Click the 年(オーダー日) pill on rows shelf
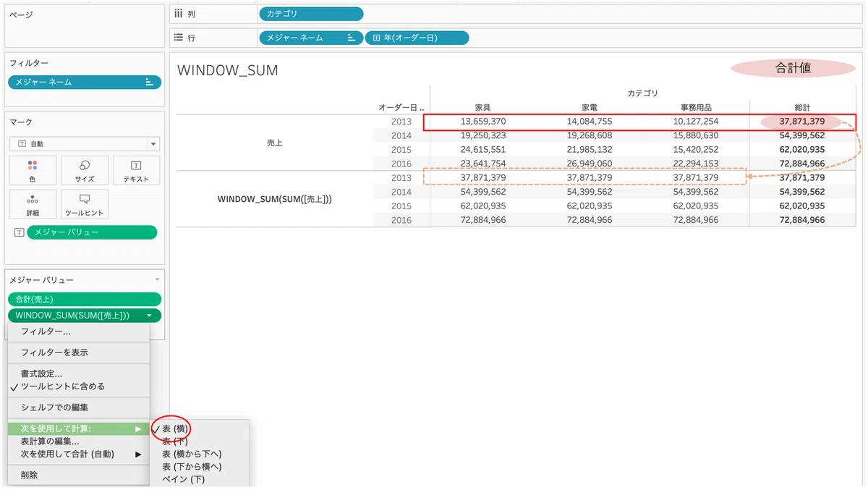 click(x=417, y=38)
